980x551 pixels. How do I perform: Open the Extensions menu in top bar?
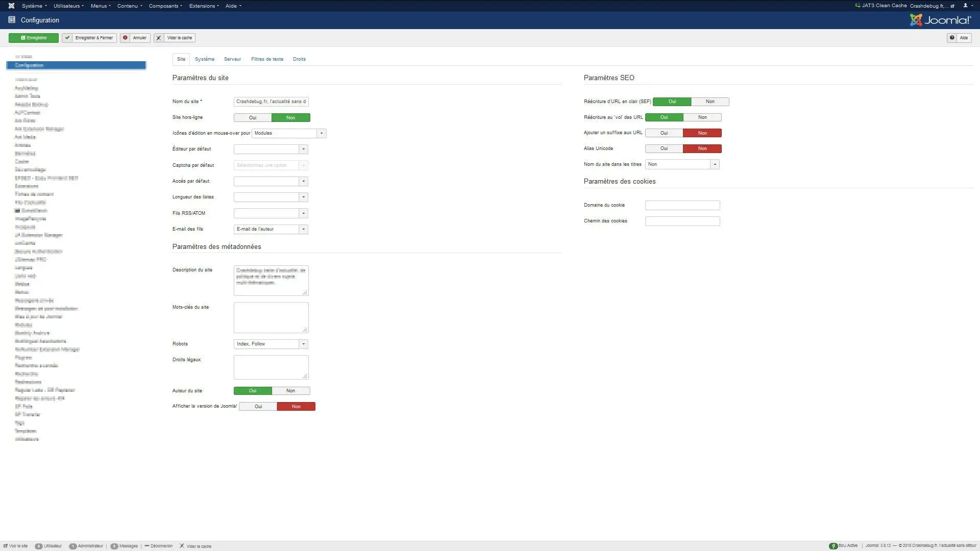coord(204,6)
